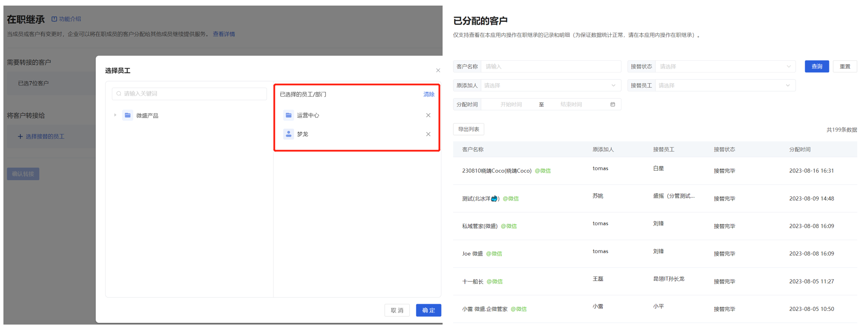This screenshot has width=868, height=331.
Task: Click 分配时间 2023-08-05 10:50
Action: 811,309
